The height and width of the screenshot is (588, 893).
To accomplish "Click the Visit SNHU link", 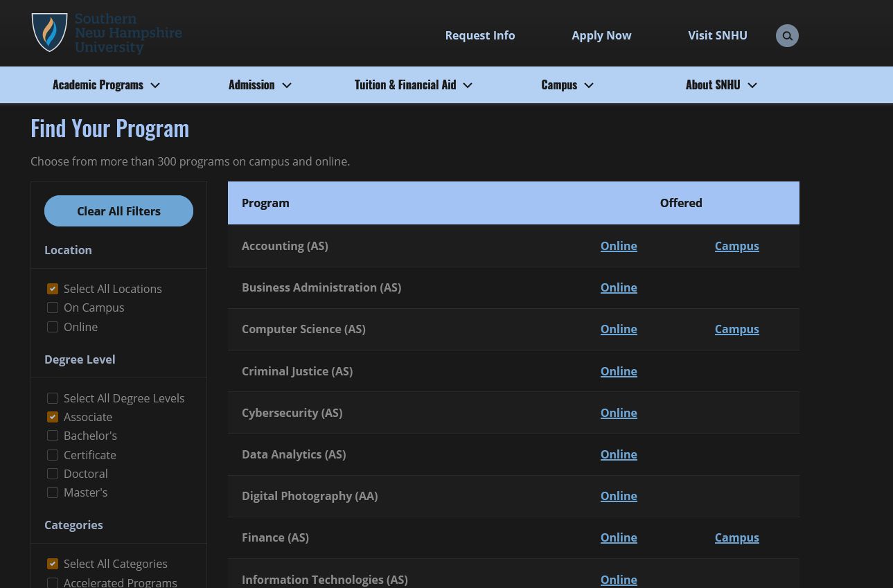I will [718, 35].
